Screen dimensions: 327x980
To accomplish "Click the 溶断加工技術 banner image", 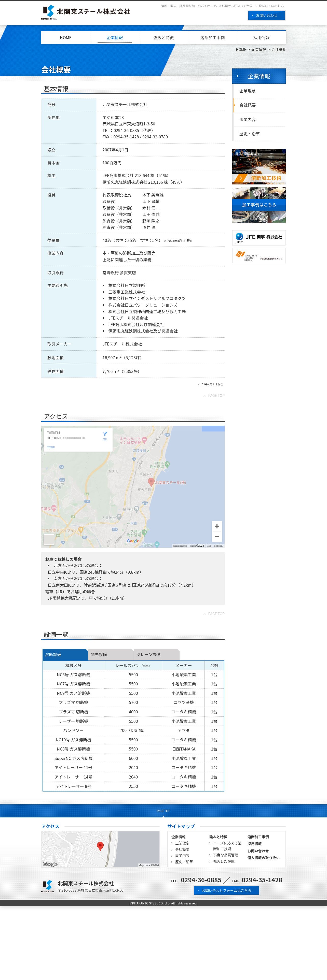I will point(259,167).
